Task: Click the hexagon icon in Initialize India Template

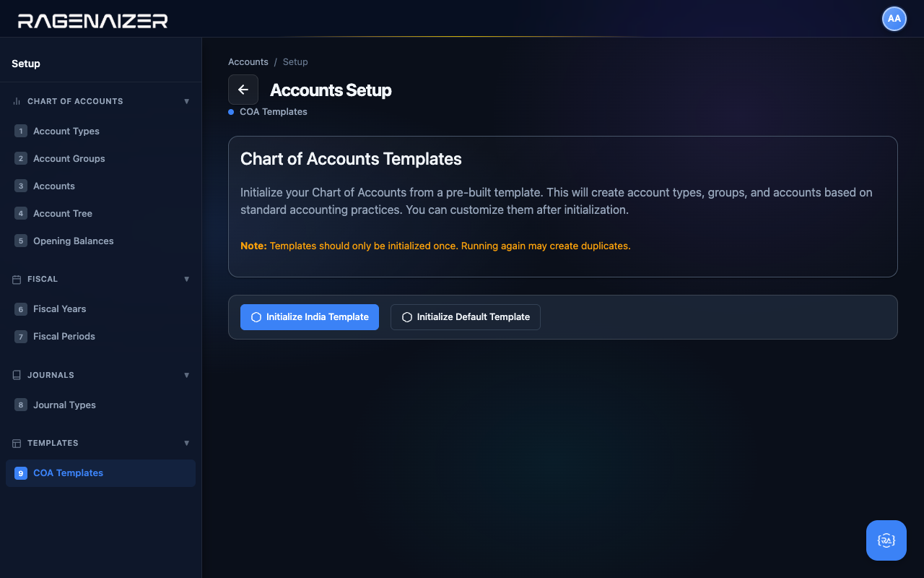Action: point(256,317)
